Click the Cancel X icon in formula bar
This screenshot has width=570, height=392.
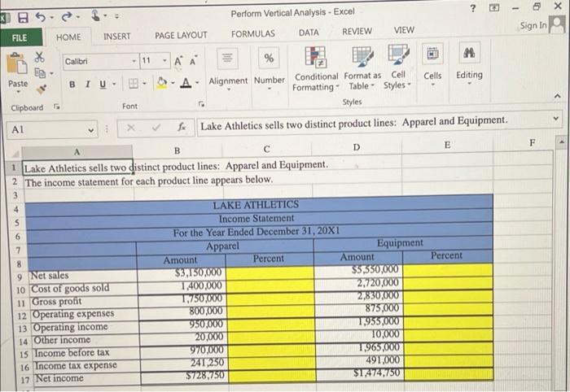(x=131, y=128)
